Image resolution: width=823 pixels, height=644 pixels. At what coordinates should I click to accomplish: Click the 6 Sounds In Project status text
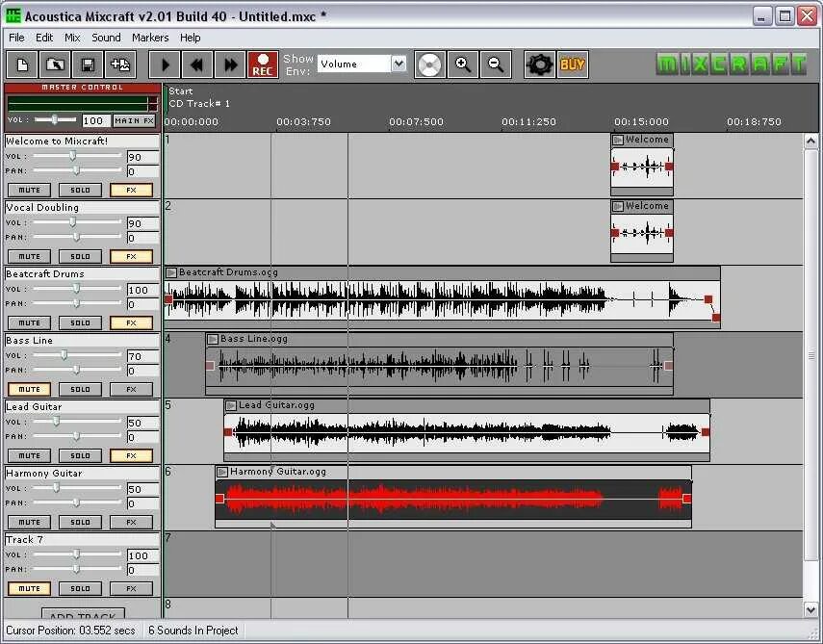193,631
